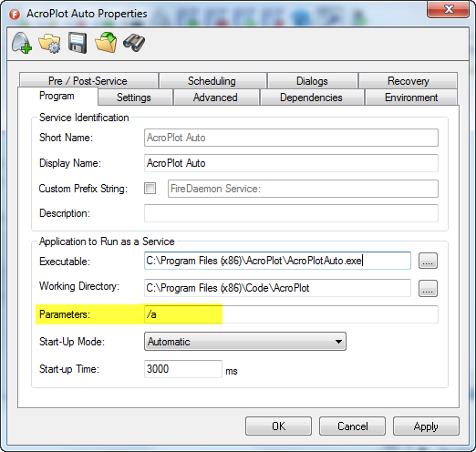Confirm changes with the OK button

pyautogui.click(x=279, y=426)
